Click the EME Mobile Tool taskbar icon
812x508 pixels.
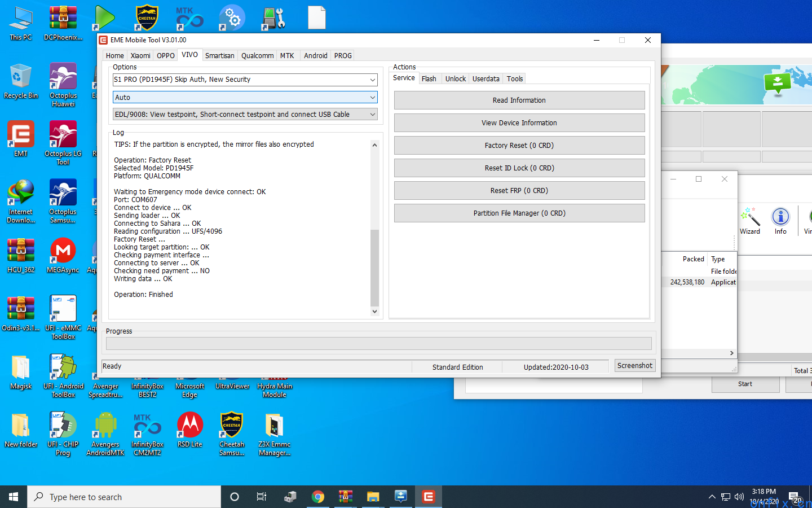point(429,497)
